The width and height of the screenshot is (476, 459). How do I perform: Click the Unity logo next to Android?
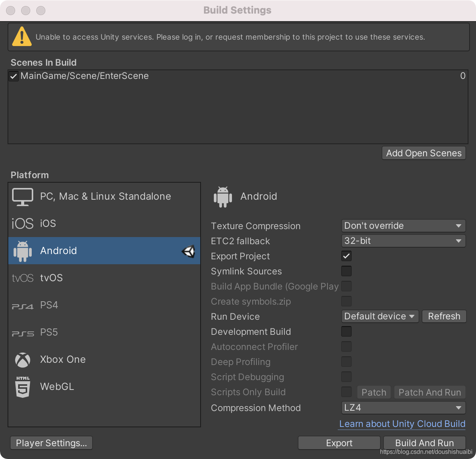coord(189,251)
